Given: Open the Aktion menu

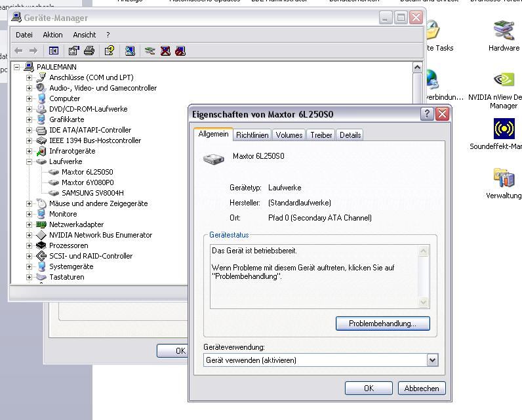Looking at the screenshot, I should pos(52,35).
